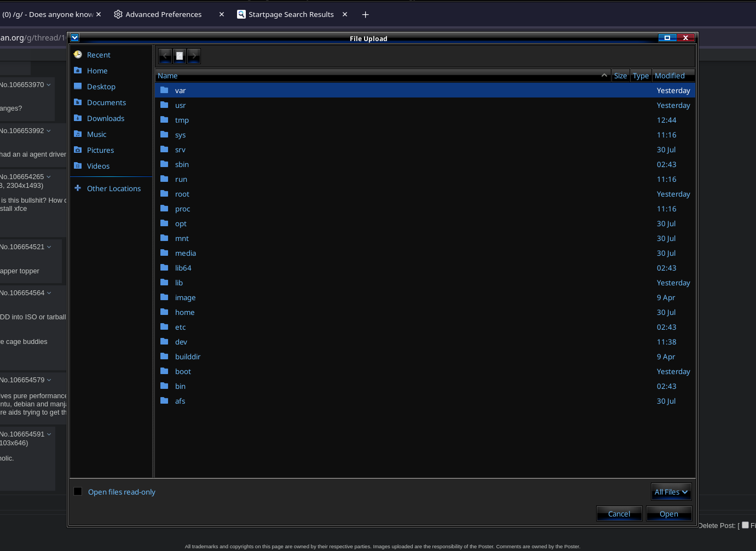Tick the Delete Post checkbox behind dialog
Screen dimensions: 756x551
pyautogui.click(x=745, y=525)
